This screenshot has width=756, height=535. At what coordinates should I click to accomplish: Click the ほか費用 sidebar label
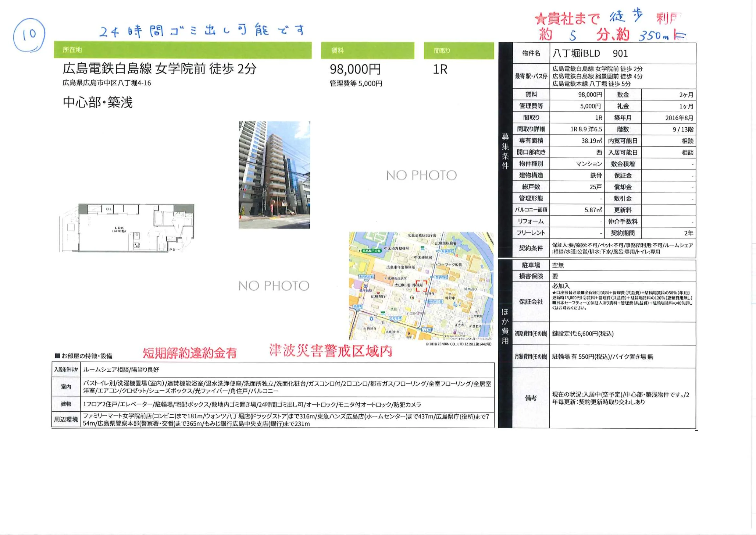[504, 324]
